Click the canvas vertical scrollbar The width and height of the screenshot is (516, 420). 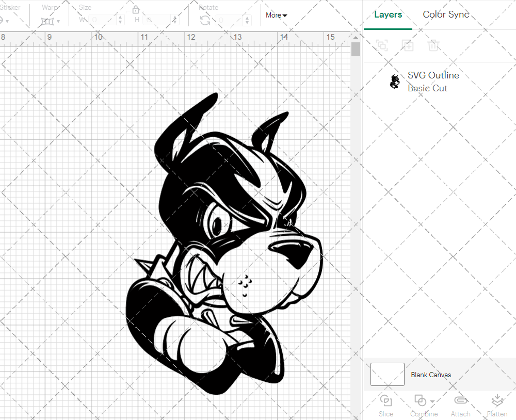click(x=355, y=49)
